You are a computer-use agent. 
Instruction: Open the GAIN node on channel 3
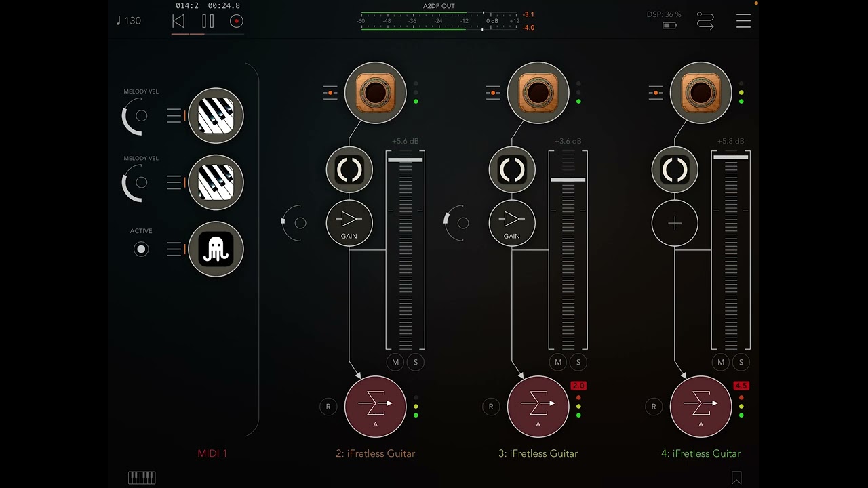[512, 223]
